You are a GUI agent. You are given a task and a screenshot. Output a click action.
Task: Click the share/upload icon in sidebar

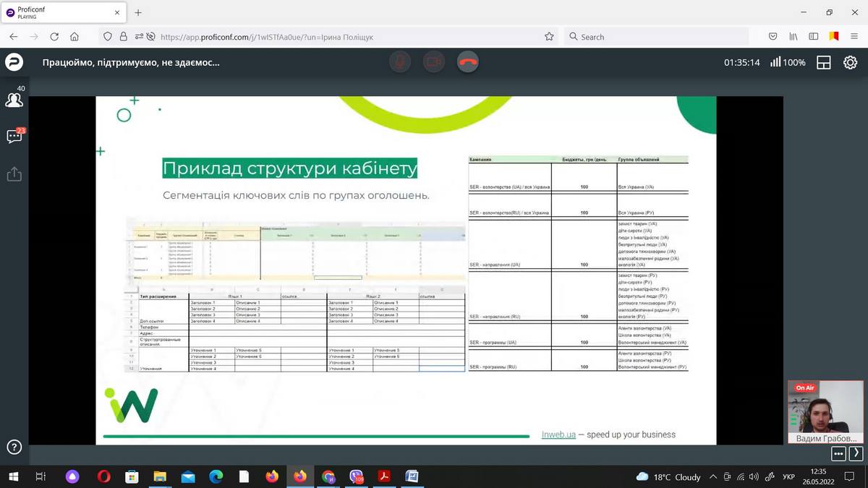coord(14,174)
